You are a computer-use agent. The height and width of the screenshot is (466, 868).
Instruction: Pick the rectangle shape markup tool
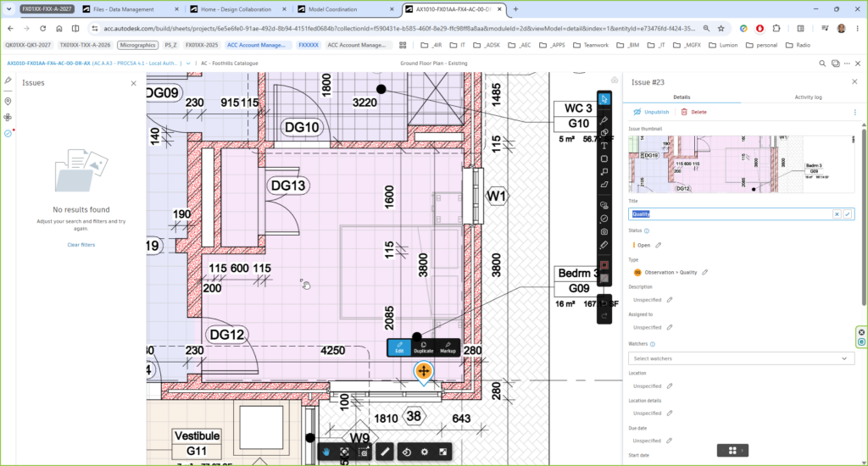coord(604,158)
